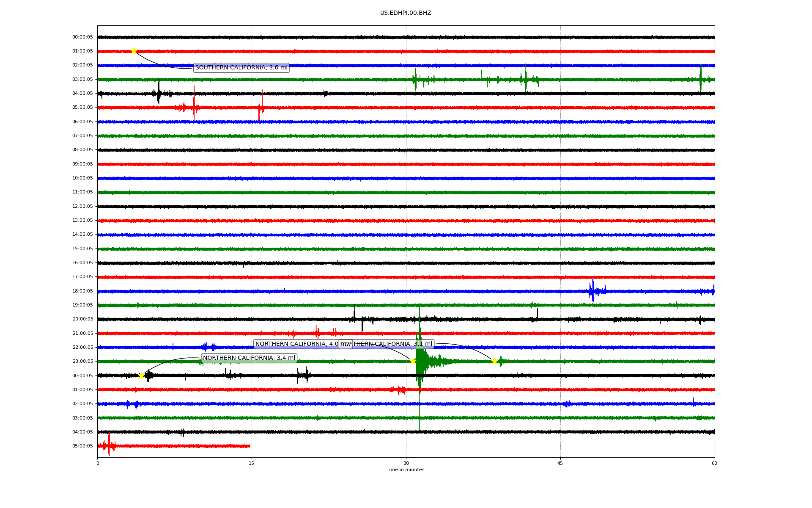Image resolution: width=812 pixels, height=508 pixels.
Task: Click the 60 tick label on the x-axis
Action: coord(714,463)
